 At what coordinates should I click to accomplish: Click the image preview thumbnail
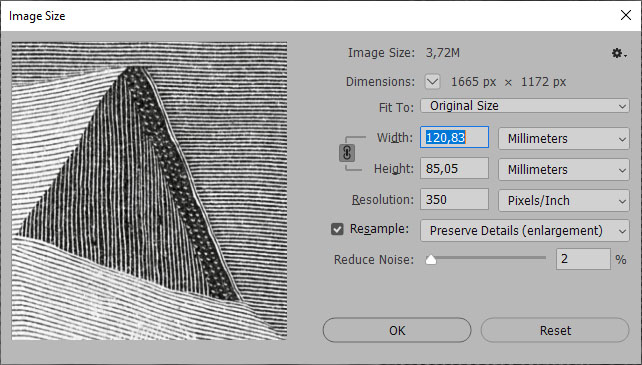149,191
